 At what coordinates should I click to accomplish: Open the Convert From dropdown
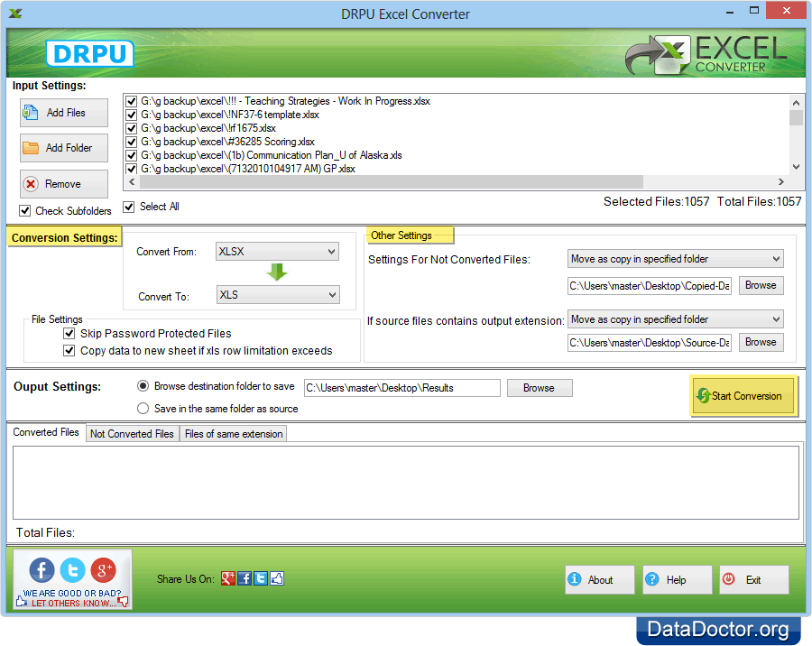[x=277, y=251]
